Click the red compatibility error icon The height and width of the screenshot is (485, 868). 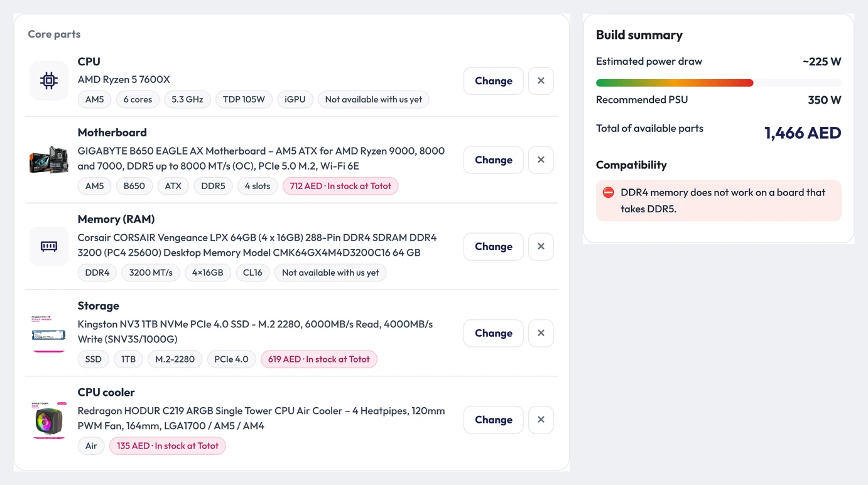click(608, 193)
